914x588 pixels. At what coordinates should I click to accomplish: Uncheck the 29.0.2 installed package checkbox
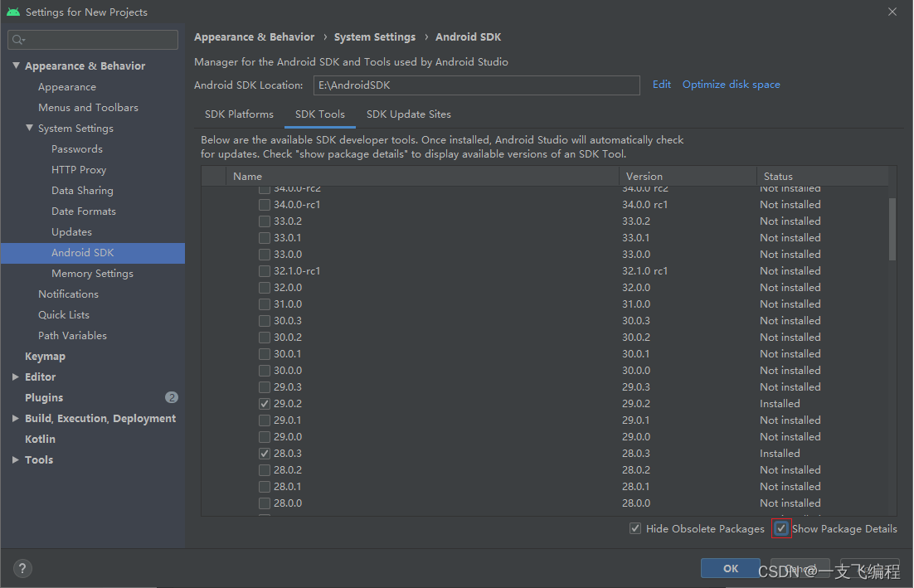(265, 404)
